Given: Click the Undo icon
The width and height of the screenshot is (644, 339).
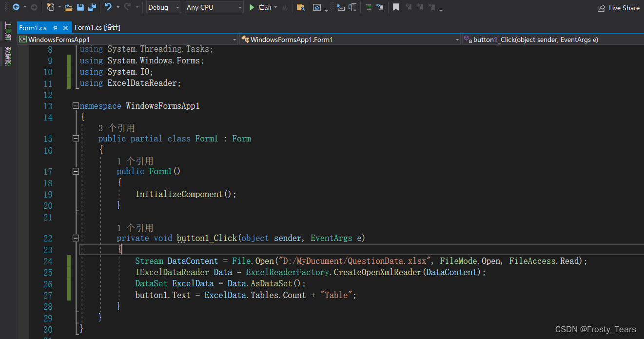Looking at the screenshot, I should pos(108,7).
